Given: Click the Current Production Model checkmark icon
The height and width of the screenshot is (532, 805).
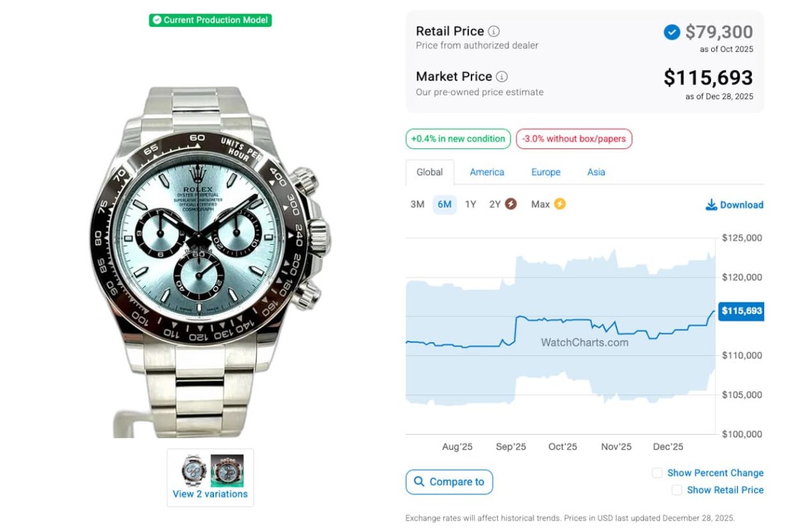Looking at the screenshot, I should [x=157, y=20].
